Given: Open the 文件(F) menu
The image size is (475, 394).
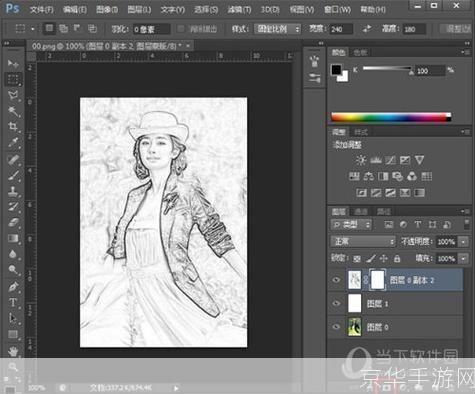Looking at the screenshot, I should [x=42, y=10].
